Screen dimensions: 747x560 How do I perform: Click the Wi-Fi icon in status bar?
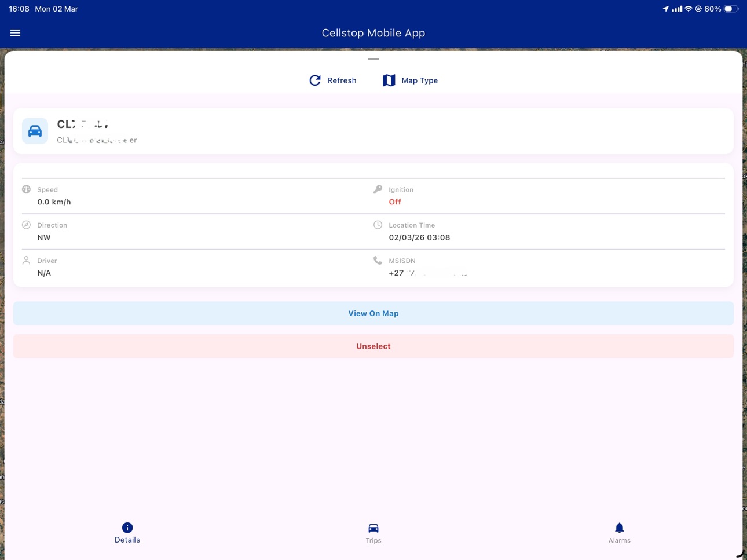689,9
